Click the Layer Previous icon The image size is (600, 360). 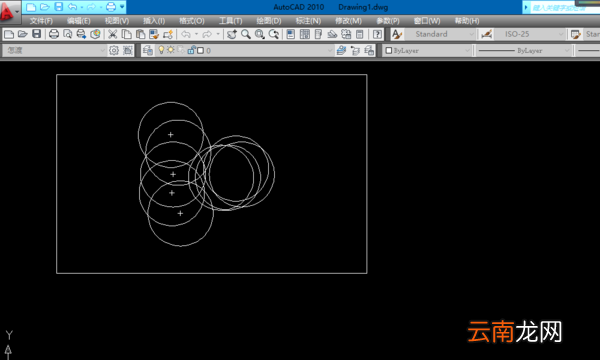tap(355, 50)
